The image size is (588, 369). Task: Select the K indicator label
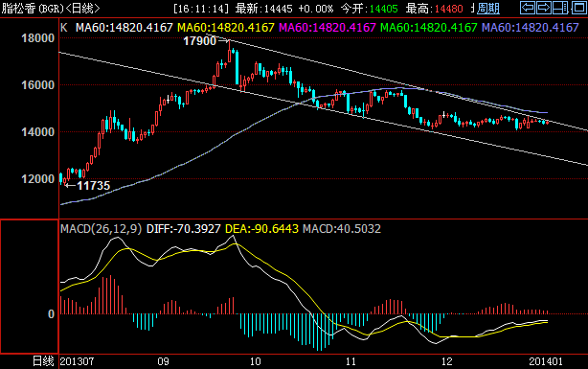click(x=64, y=28)
